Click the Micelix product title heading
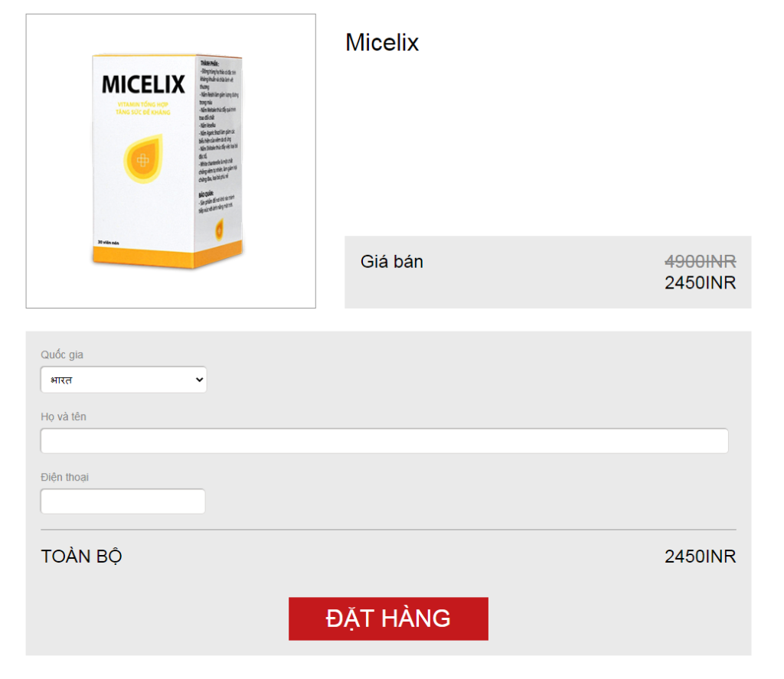Screen dimensions: 784x679 pos(382,42)
